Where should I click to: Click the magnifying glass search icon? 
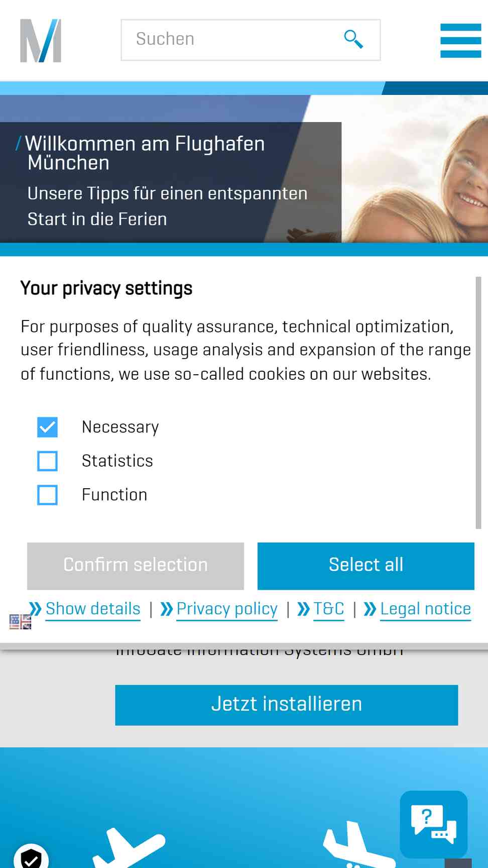[x=353, y=39]
